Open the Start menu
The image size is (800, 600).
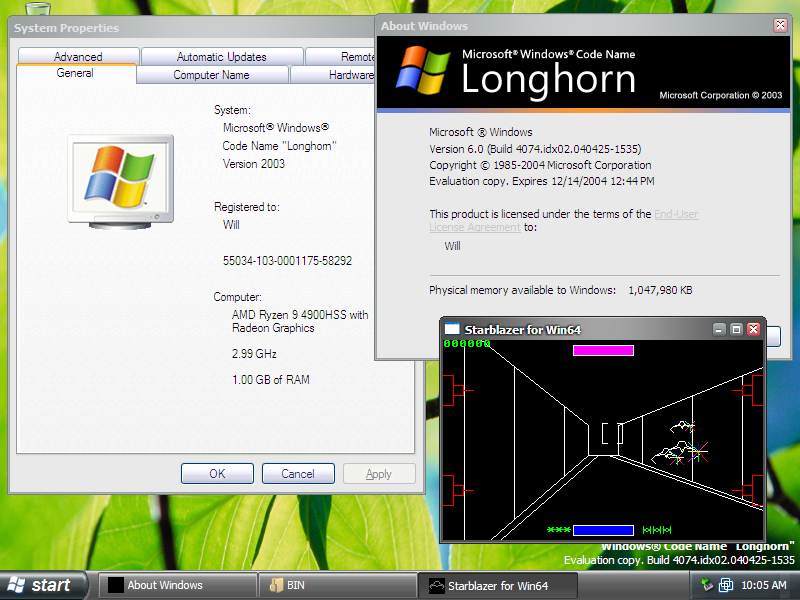click(40, 585)
